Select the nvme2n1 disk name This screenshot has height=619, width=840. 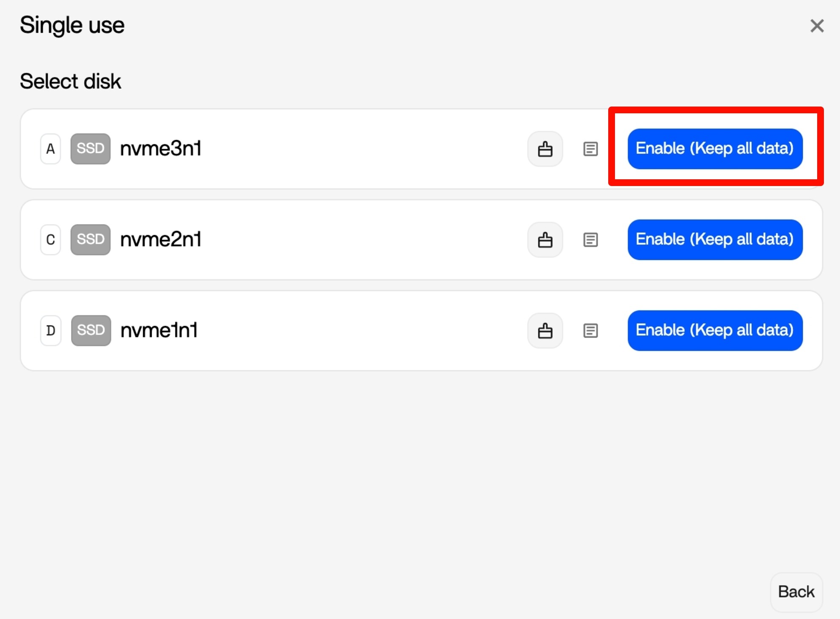pyautogui.click(x=161, y=240)
